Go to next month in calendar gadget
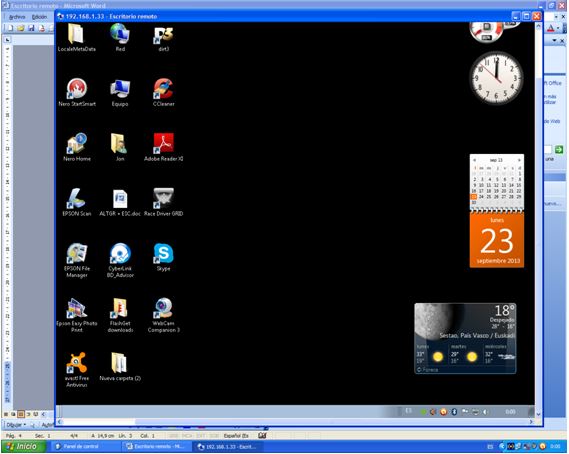Viewport: 569px width, 454px height. point(519,160)
